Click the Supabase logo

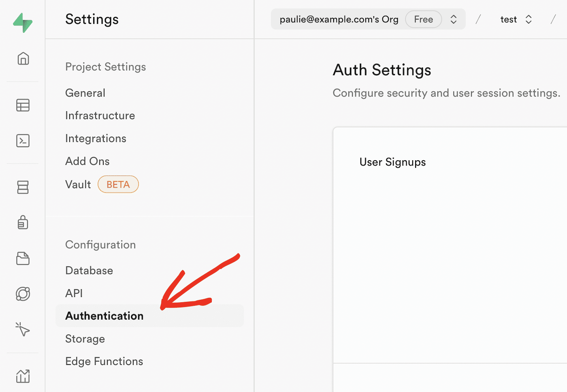click(x=23, y=23)
